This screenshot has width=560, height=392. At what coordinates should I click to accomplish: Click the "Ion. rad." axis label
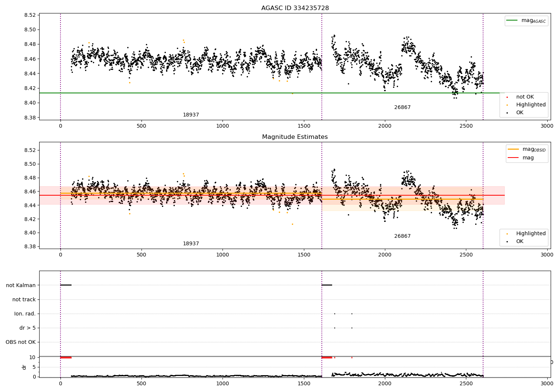[25, 314]
